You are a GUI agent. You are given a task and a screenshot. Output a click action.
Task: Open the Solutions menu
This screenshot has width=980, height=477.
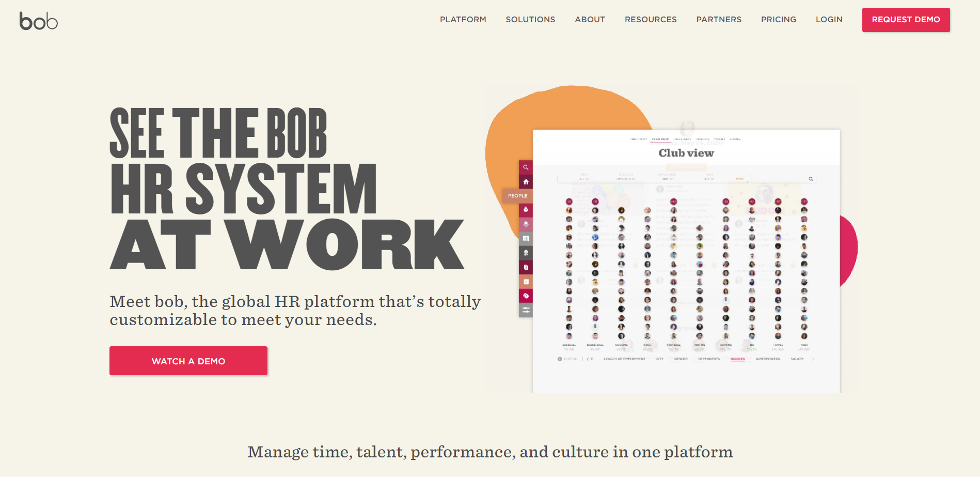[530, 20]
